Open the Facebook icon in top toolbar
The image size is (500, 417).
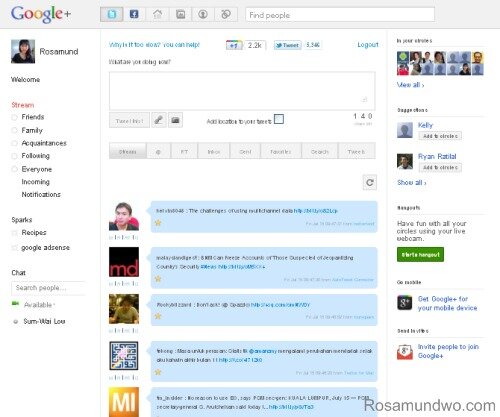(x=134, y=14)
